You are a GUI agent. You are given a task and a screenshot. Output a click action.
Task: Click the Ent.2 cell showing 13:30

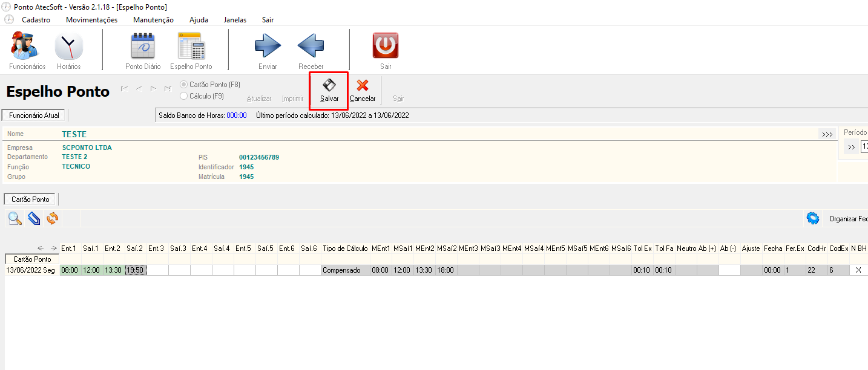[x=114, y=270]
